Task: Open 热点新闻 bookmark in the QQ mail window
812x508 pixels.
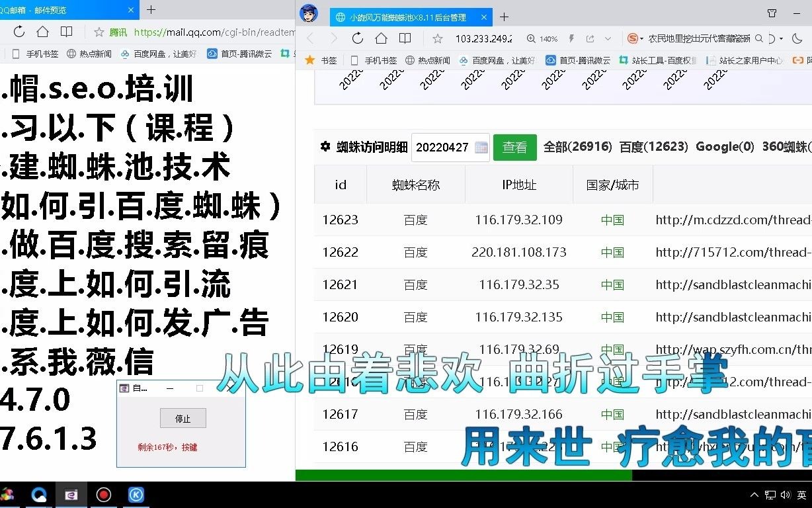Action: click(89, 54)
